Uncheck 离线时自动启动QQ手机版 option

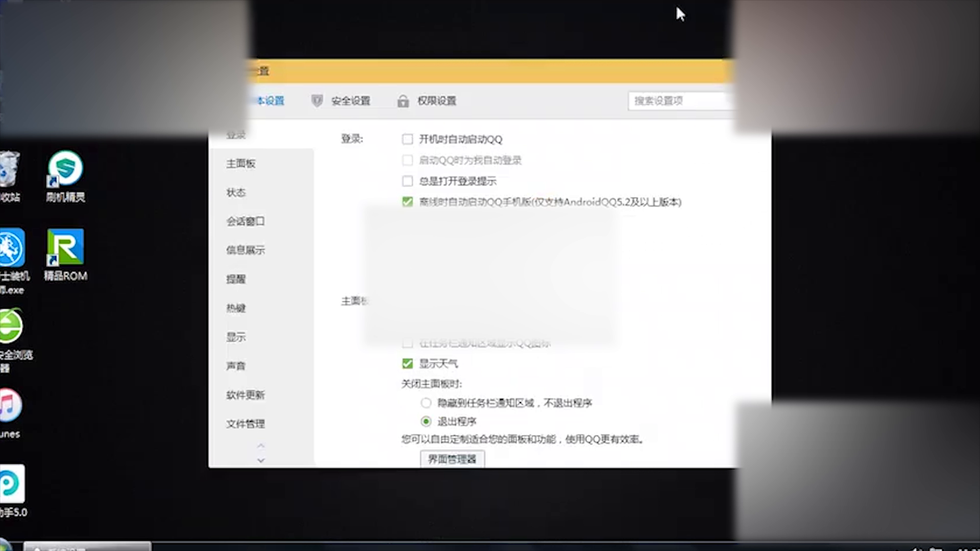407,202
